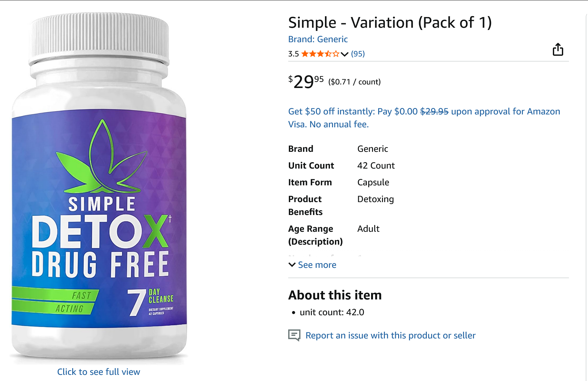The image size is (588, 381).
Task: Click the page's vertical scrollbar
Action: [586, 193]
